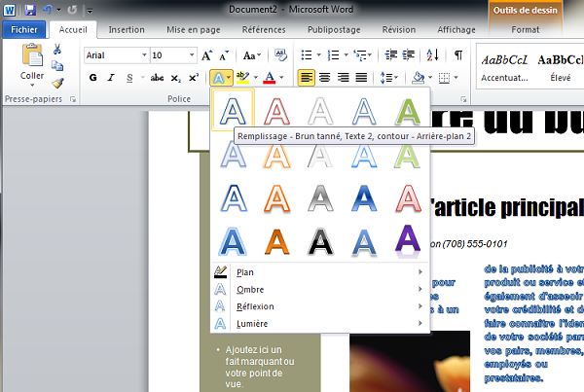The image size is (584, 392).
Task: Switch to the Insertion tab
Action: click(127, 30)
